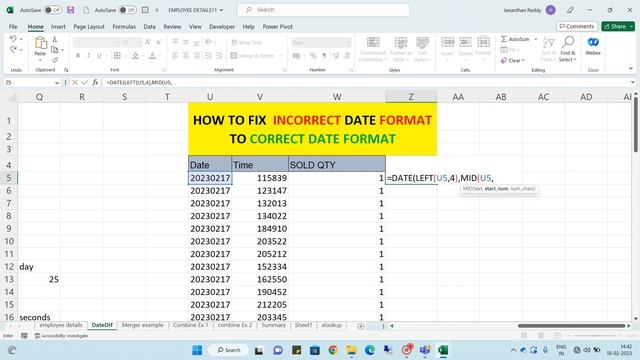
Task: Click the Format Painter brush icon
Action: 55,60
